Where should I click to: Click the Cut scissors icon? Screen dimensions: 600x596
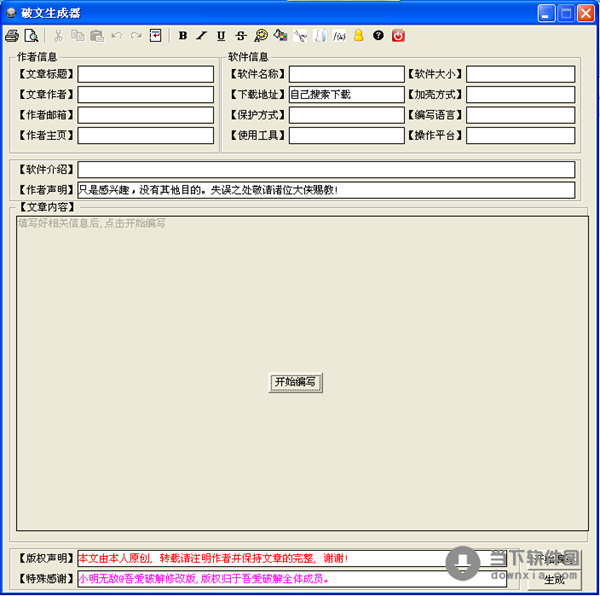click(x=58, y=36)
